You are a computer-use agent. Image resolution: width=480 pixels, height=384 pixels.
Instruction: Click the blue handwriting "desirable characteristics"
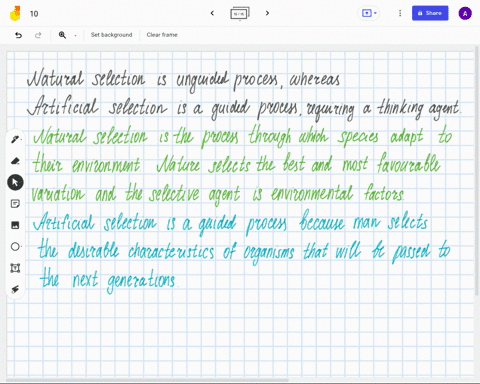click(x=141, y=250)
